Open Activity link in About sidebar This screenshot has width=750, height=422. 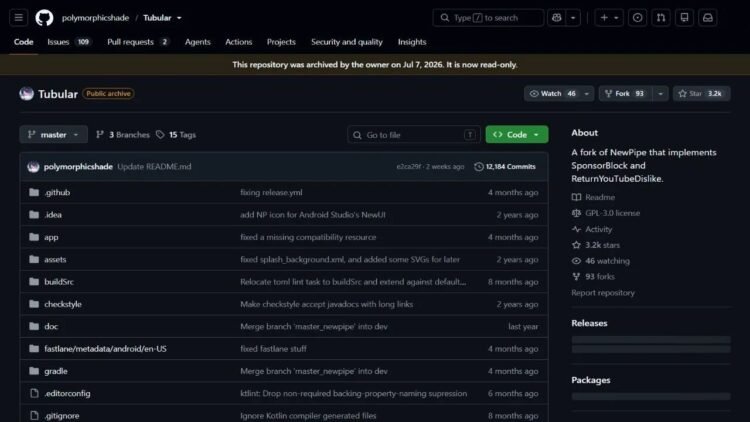coord(592,229)
